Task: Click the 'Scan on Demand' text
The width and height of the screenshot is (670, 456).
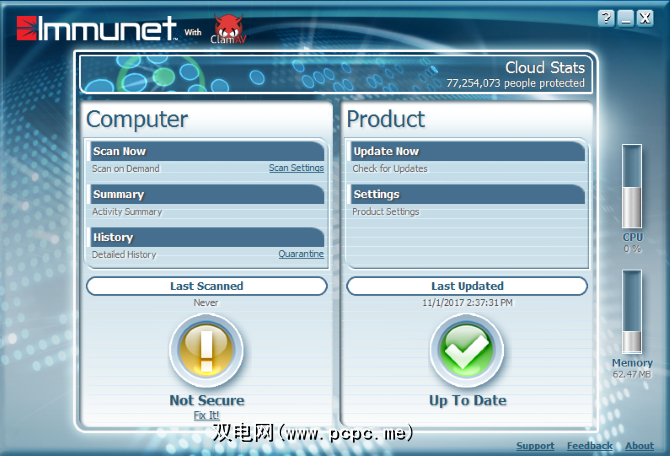Action: [x=126, y=169]
